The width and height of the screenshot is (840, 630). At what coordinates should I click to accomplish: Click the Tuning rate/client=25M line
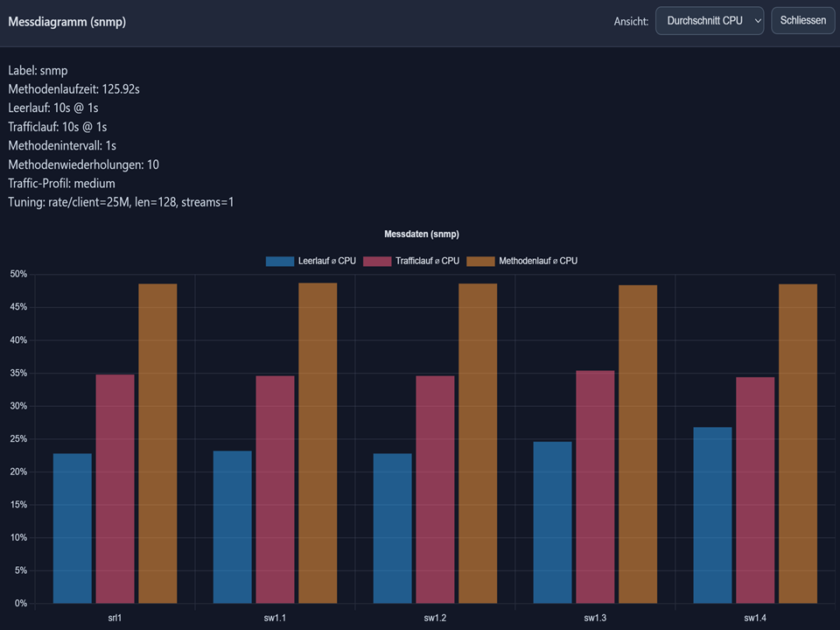click(x=121, y=202)
